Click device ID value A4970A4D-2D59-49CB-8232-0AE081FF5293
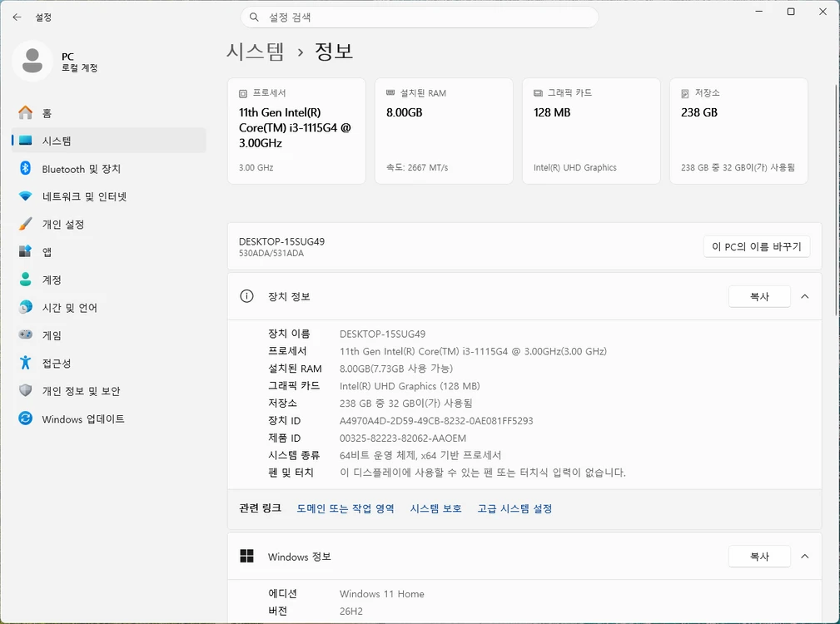 pos(436,421)
